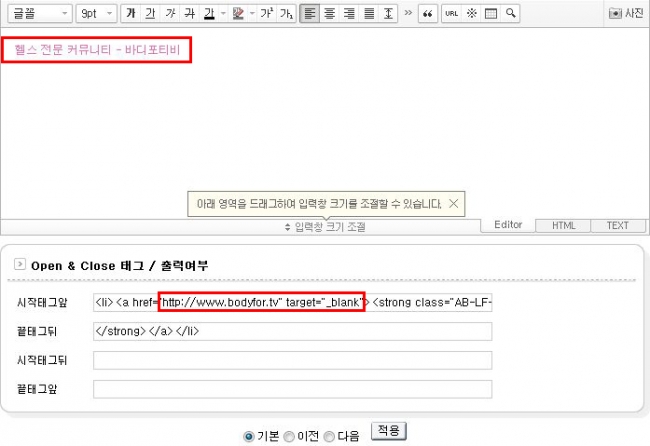650x446 pixels.
Task: Toggle bold text formatting
Action: tap(130, 14)
